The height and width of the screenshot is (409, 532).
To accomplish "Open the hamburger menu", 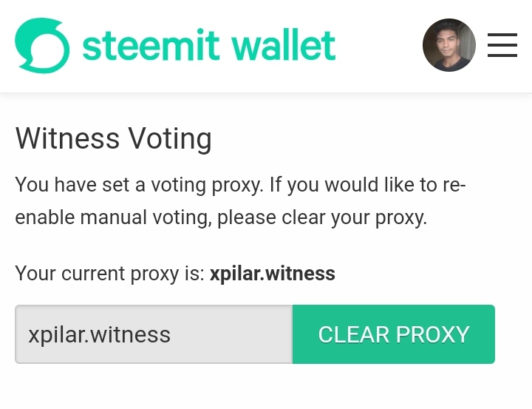I will coord(502,45).
